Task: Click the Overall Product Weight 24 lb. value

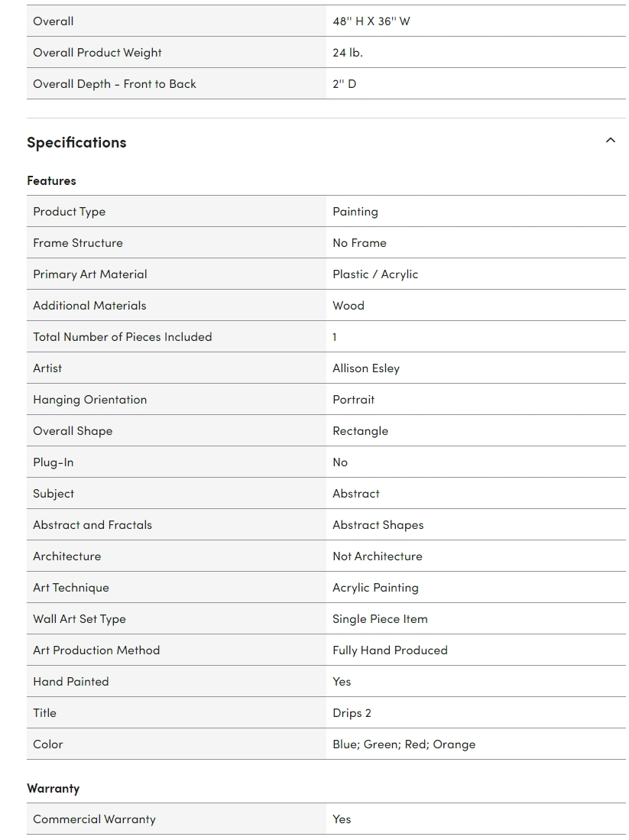Action: [348, 53]
